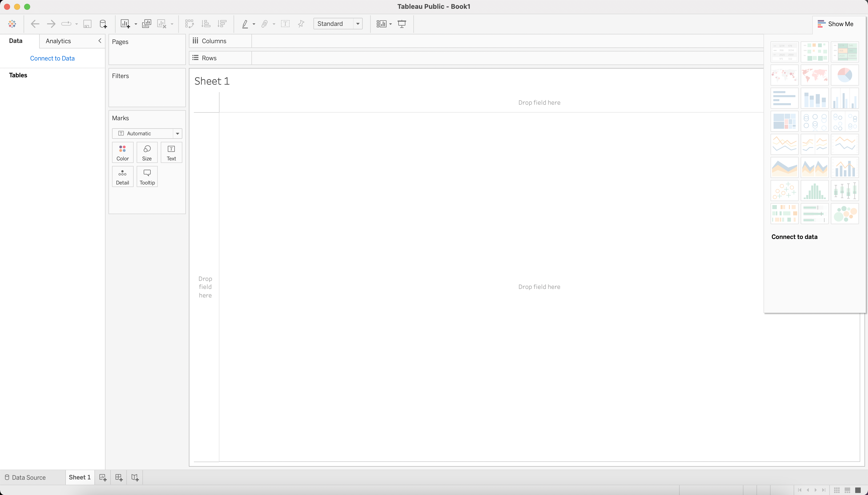Collapse the Data pane with the chevron
This screenshot has width=868, height=495.
100,41
